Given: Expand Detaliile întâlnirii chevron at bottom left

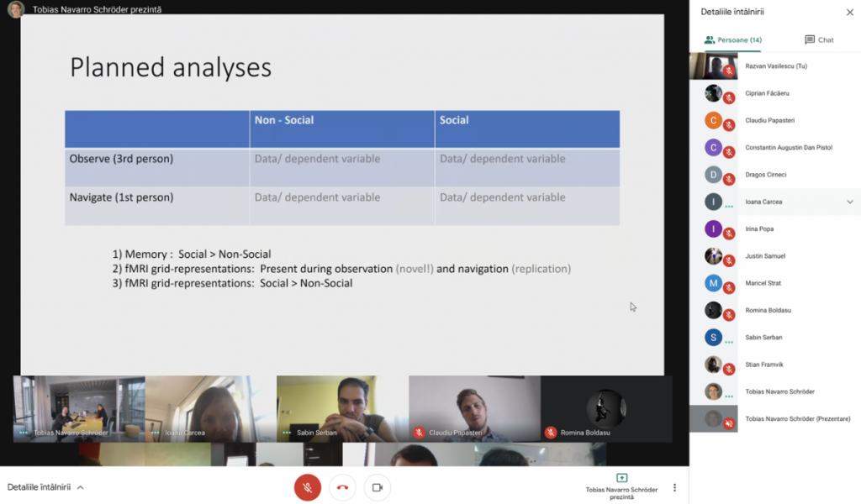Looking at the screenshot, I should [81, 487].
